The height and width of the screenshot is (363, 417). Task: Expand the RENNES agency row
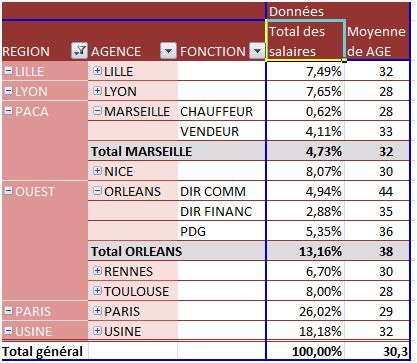point(97,271)
